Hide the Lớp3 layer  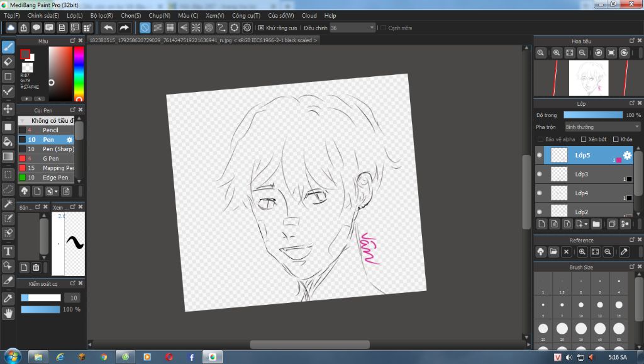tap(540, 174)
